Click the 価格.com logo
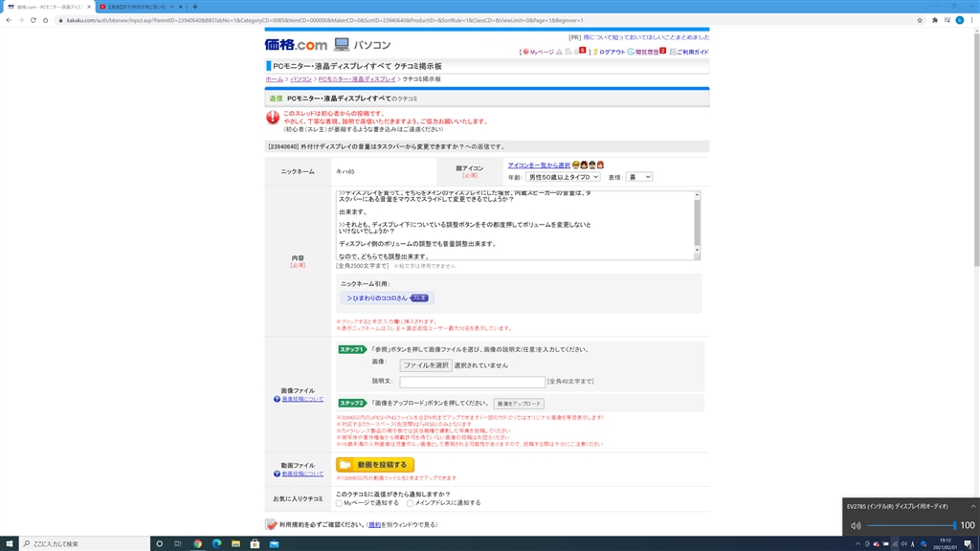Image resolution: width=980 pixels, height=551 pixels. pyautogui.click(x=296, y=44)
